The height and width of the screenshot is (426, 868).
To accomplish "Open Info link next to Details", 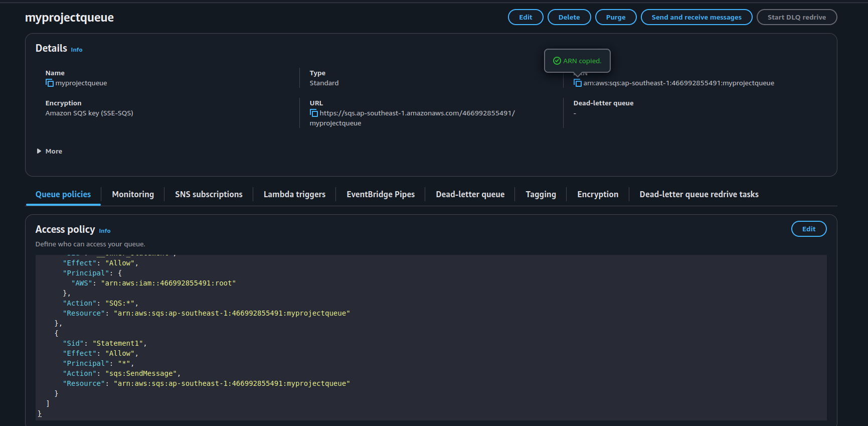I will (x=76, y=50).
